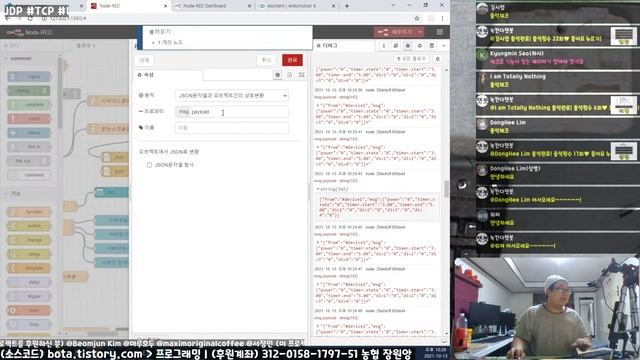The image size is (640, 360).
Task: Click the 취소 cancel button
Action: (267, 60)
